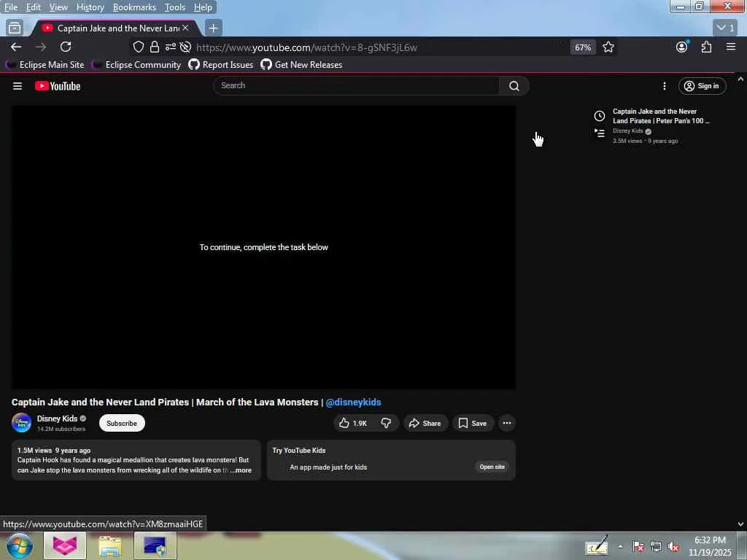Screen dimensions: 747x560
Task: Click the Subscribe button
Action: (x=122, y=424)
